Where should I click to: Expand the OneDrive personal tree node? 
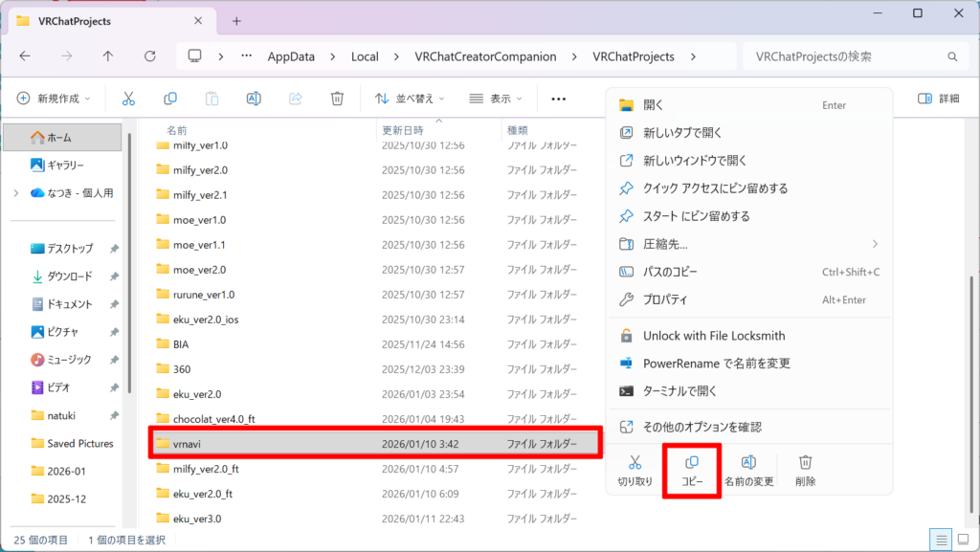pyautogui.click(x=16, y=192)
